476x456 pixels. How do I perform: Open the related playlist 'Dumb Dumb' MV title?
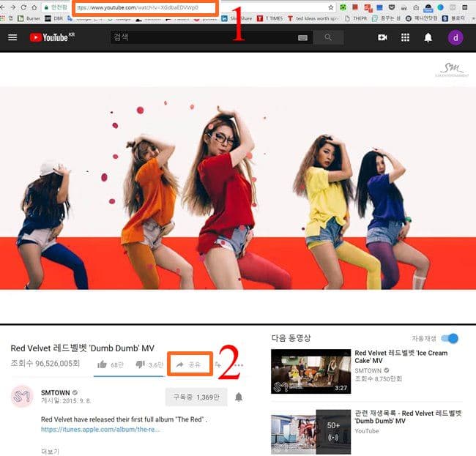click(x=408, y=417)
